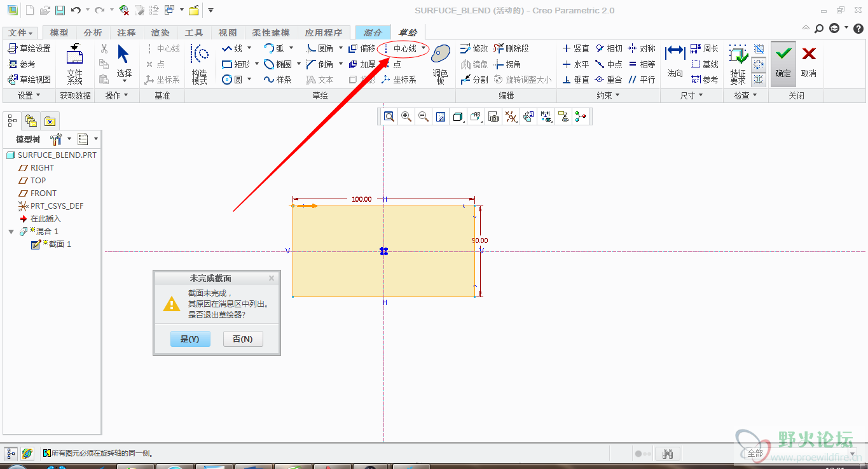Apply the Coincident constraint
This screenshot has width=868, height=469.
pyautogui.click(x=609, y=80)
